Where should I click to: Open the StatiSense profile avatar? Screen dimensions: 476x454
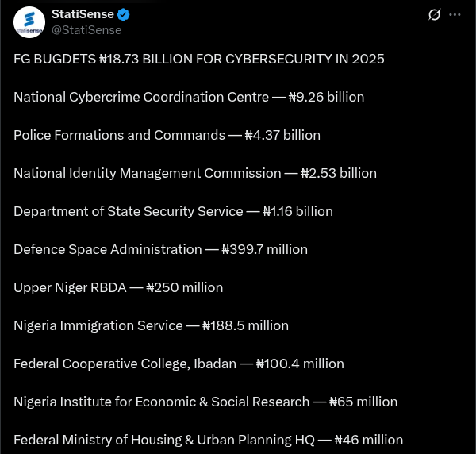(29, 22)
